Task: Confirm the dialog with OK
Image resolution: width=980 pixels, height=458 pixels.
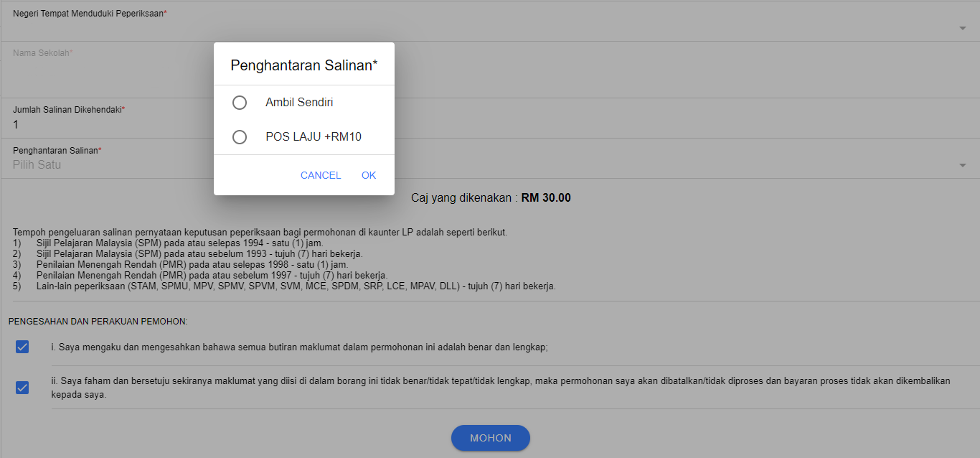Action: tap(369, 175)
